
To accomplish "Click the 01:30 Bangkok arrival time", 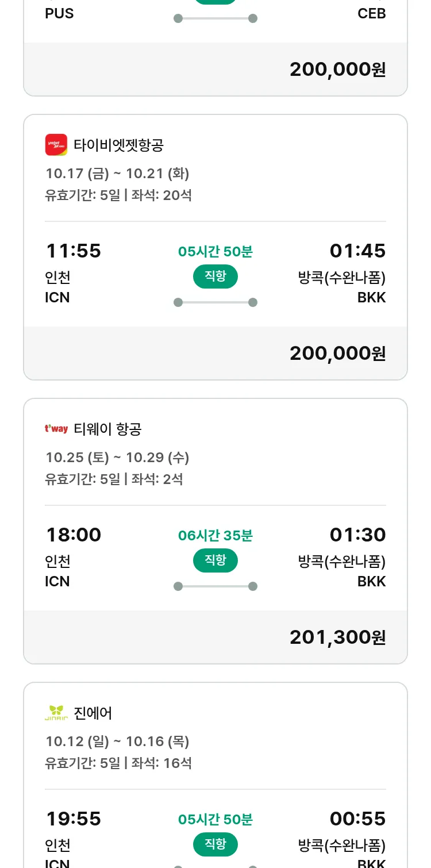I will [x=357, y=535].
